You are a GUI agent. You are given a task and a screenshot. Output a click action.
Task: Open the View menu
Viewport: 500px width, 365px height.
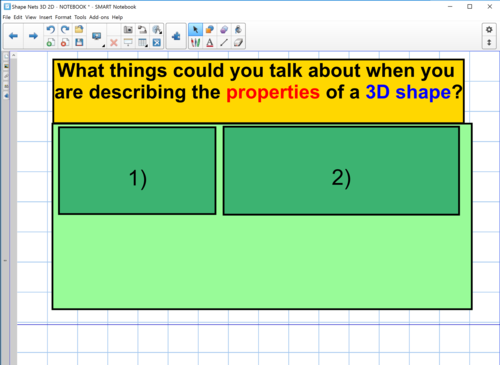31,17
